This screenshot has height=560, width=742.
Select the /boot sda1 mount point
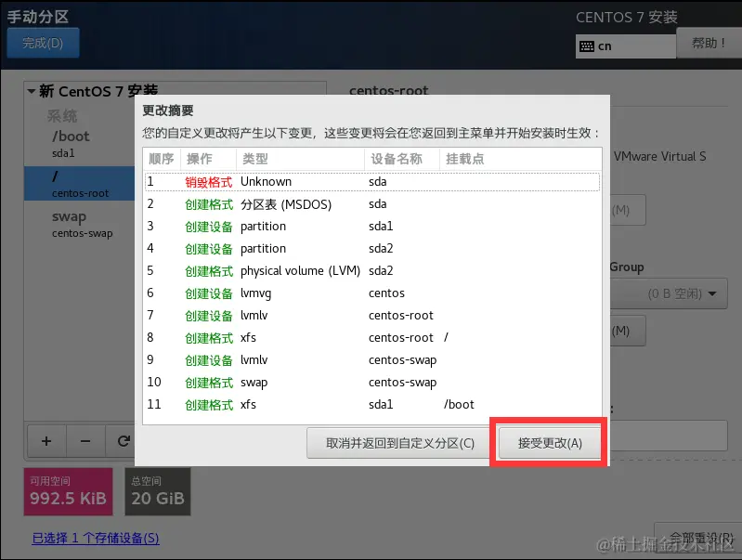click(x=80, y=143)
